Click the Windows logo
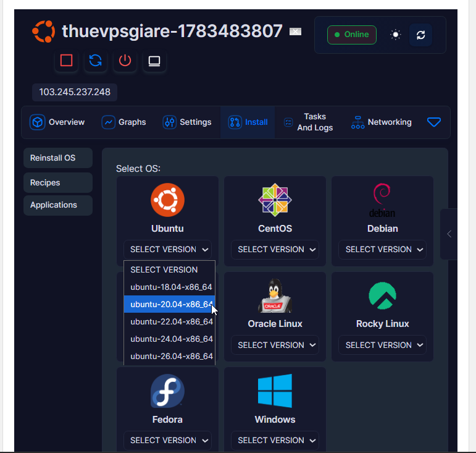 pos(275,391)
